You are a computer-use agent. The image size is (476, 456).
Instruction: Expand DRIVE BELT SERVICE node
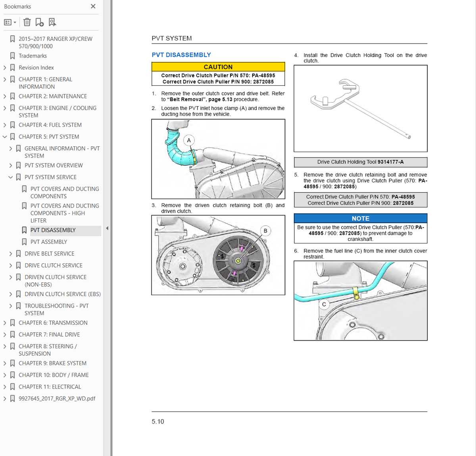11,254
